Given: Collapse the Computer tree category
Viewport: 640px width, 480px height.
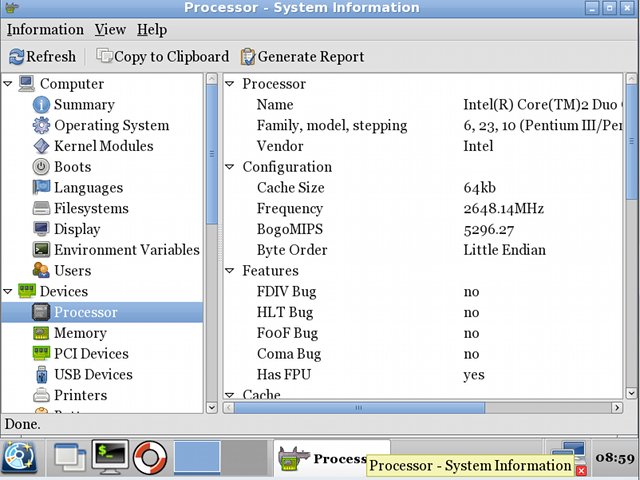Looking at the screenshot, I should 8,84.
